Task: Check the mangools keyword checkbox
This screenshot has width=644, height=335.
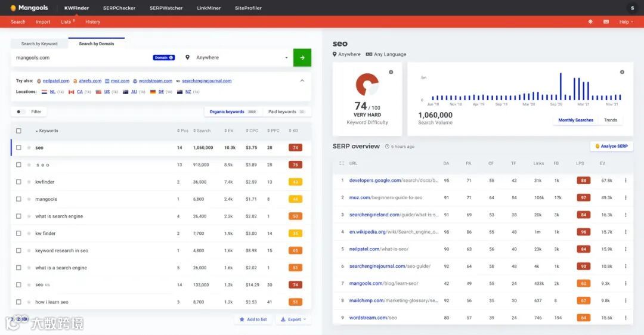Action: coord(18,199)
